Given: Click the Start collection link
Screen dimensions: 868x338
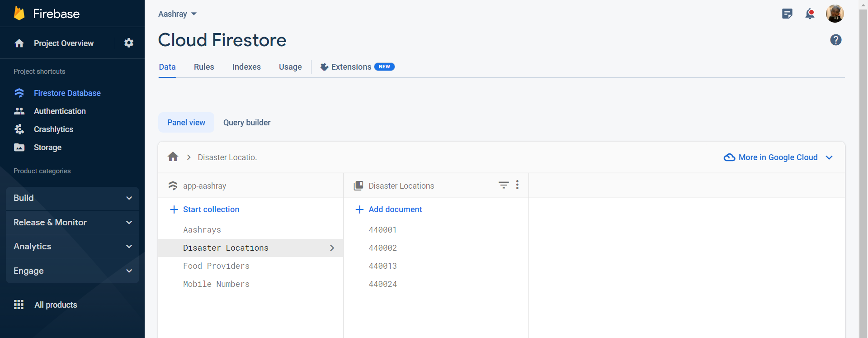Looking at the screenshot, I should point(211,209).
